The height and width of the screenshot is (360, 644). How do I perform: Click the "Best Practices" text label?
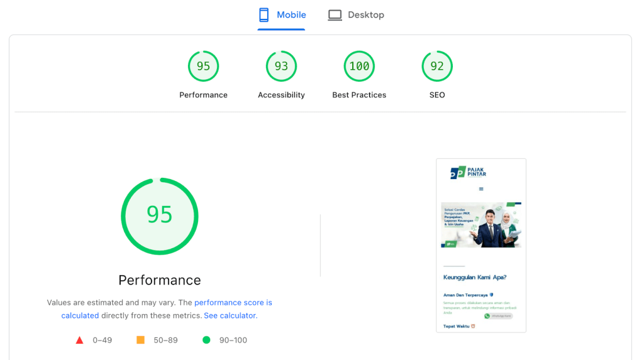pyautogui.click(x=359, y=95)
